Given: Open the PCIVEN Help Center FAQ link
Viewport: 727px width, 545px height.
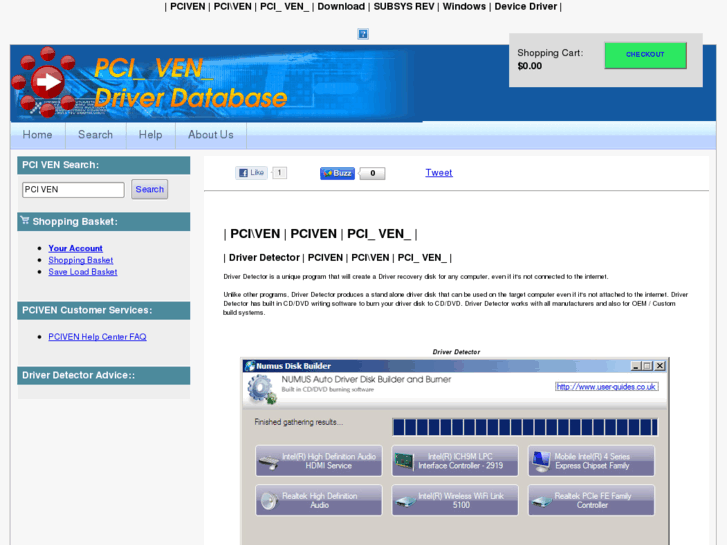Looking at the screenshot, I should coord(97,337).
